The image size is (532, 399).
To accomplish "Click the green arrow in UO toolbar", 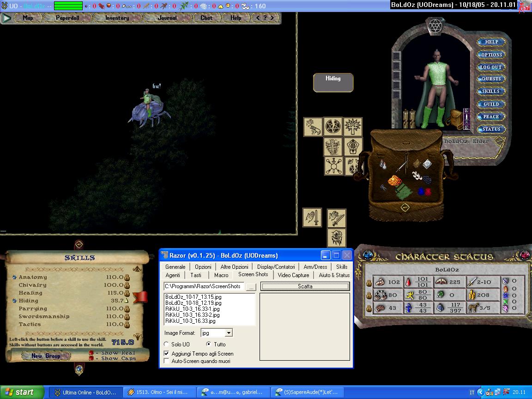I will pos(6,18).
